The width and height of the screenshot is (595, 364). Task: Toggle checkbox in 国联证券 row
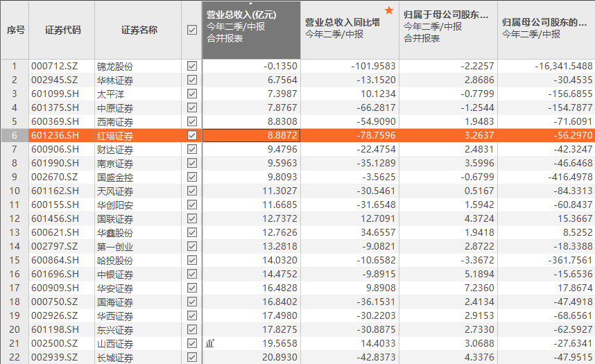click(192, 218)
